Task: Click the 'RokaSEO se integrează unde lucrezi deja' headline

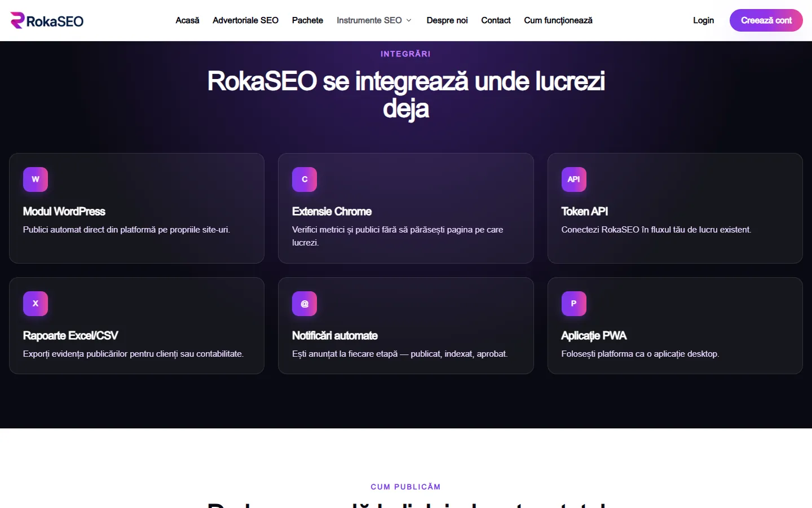Action: (406, 95)
